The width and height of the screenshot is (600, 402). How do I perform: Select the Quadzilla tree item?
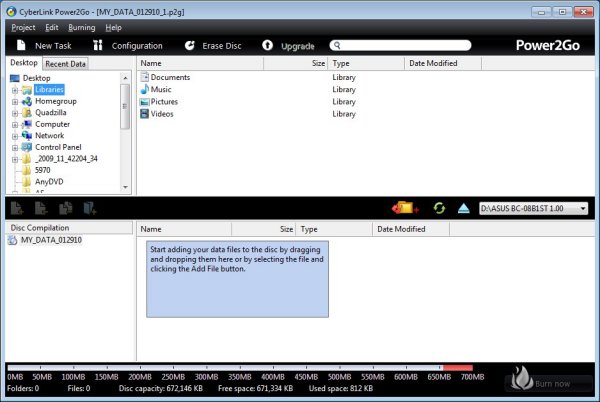click(x=51, y=112)
